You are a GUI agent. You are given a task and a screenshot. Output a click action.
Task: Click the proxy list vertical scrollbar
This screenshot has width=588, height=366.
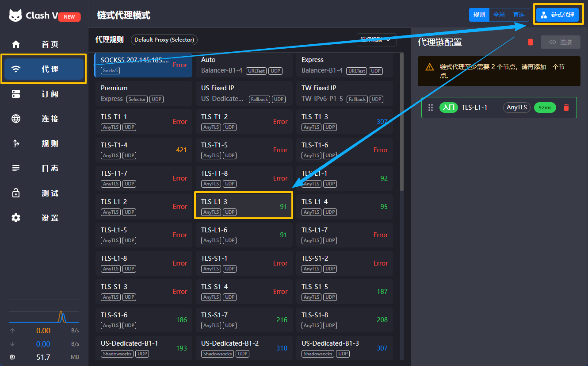(402, 122)
